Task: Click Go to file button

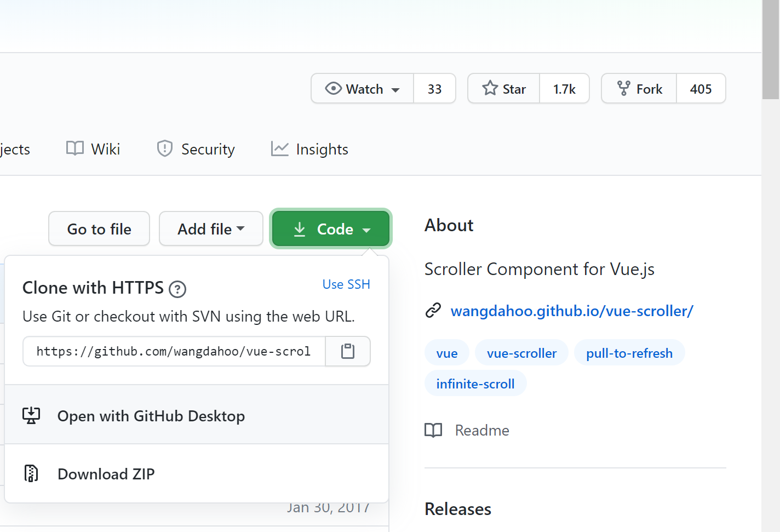Action: [99, 228]
